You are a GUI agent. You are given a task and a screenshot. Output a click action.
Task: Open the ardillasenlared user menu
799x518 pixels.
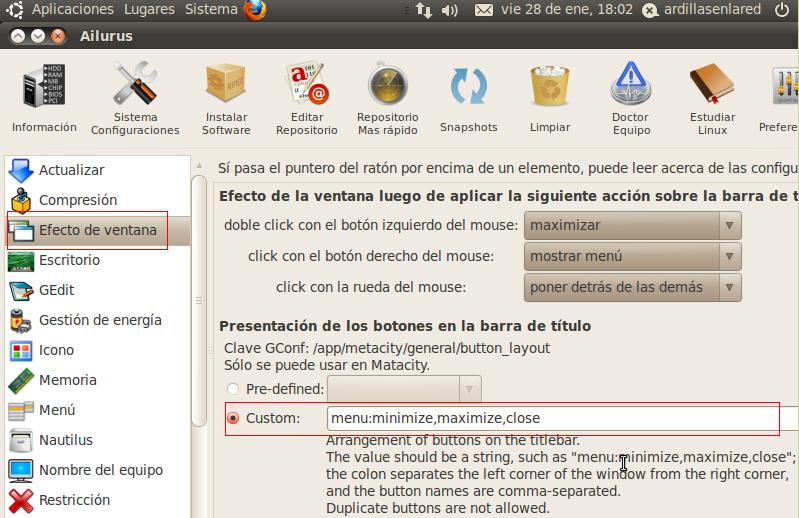coord(703,10)
